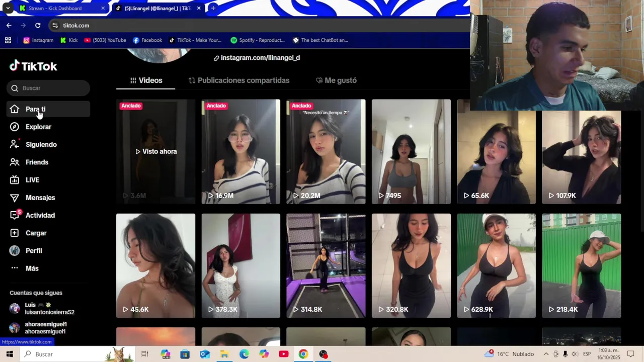
Task: Open followed account ahoraesmiguel1
Action: point(48,328)
